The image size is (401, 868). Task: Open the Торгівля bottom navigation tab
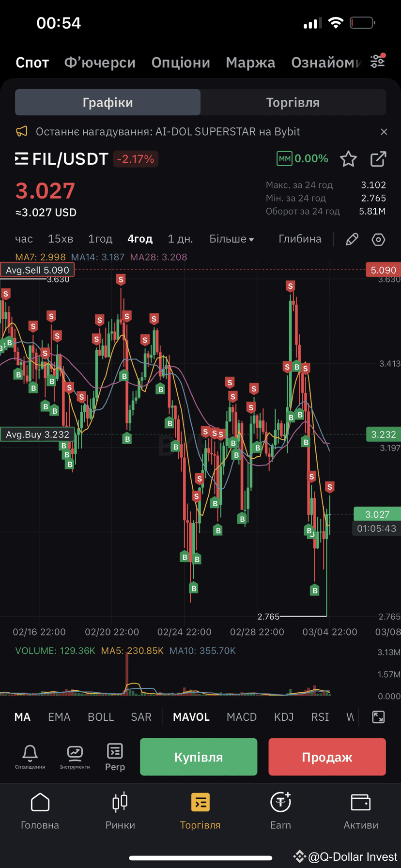200,811
